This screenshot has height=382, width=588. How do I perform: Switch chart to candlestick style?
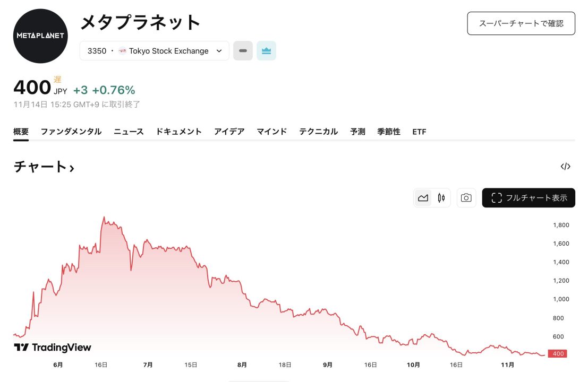441,198
